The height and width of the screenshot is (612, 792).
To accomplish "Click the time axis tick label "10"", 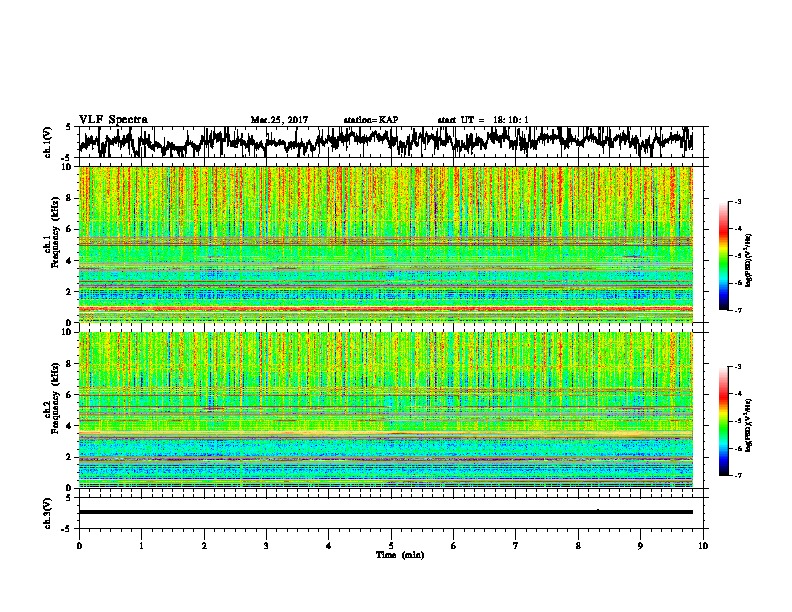I will (703, 546).
